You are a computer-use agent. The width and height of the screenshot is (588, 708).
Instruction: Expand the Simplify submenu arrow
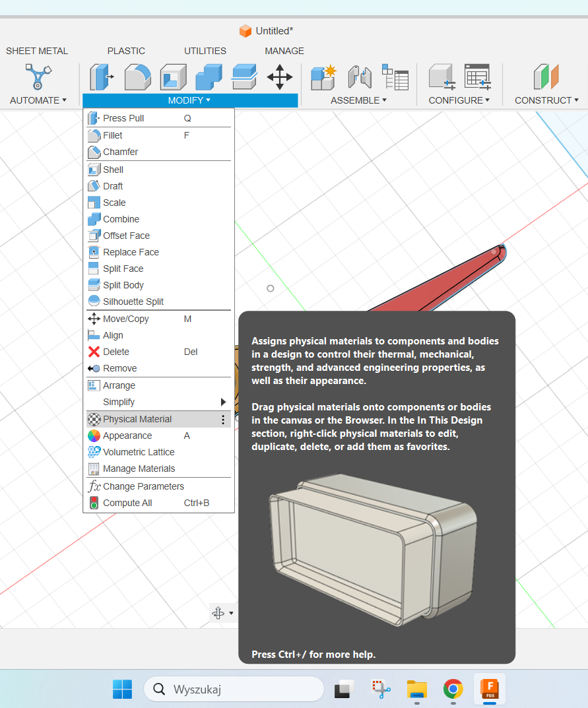(x=223, y=402)
